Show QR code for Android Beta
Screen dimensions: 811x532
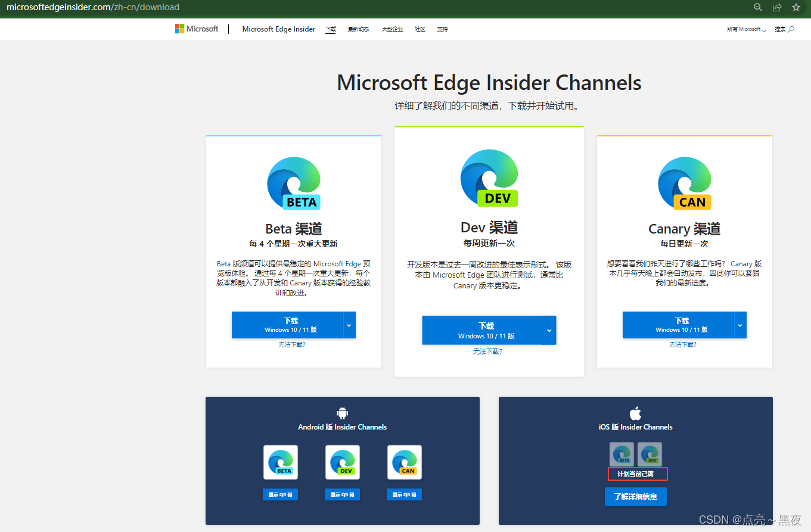[281, 494]
